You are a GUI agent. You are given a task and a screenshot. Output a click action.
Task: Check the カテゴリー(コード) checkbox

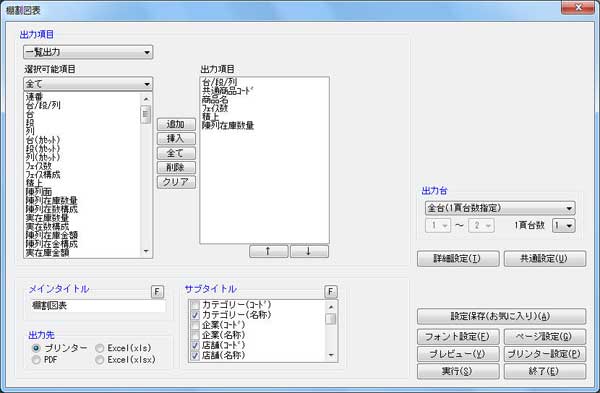coord(195,305)
